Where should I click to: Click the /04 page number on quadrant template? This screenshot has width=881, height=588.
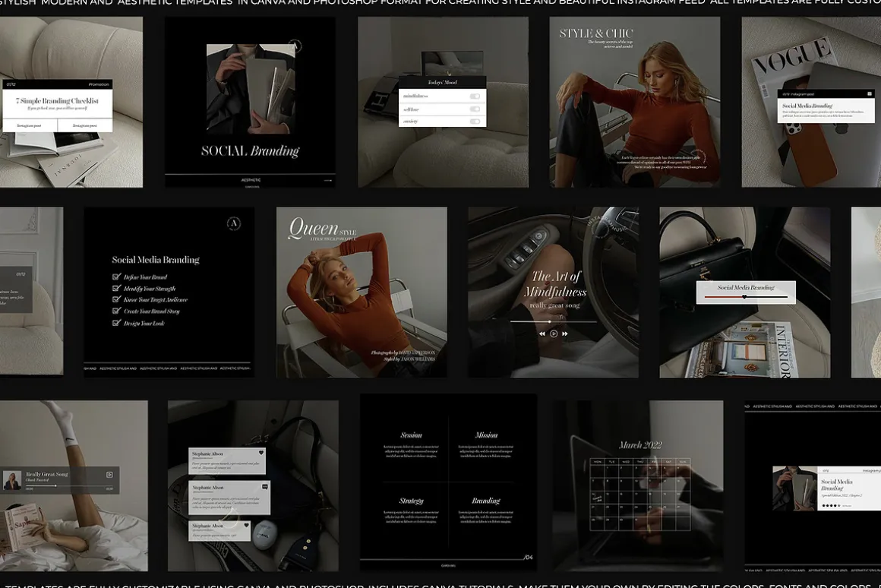(528, 558)
